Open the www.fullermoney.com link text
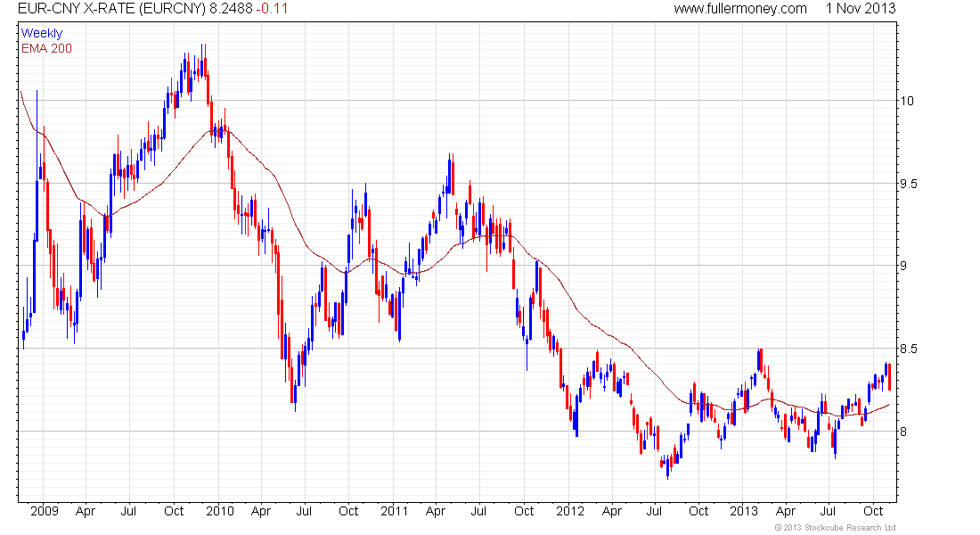Screen dimensions: 980x535 tap(740, 9)
